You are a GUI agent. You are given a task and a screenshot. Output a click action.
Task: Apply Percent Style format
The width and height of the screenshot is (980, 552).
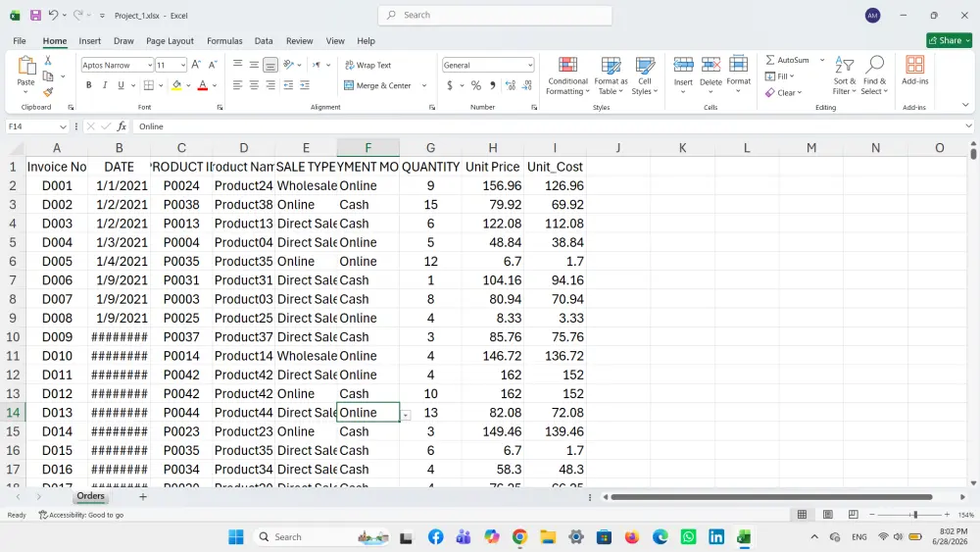tap(476, 85)
